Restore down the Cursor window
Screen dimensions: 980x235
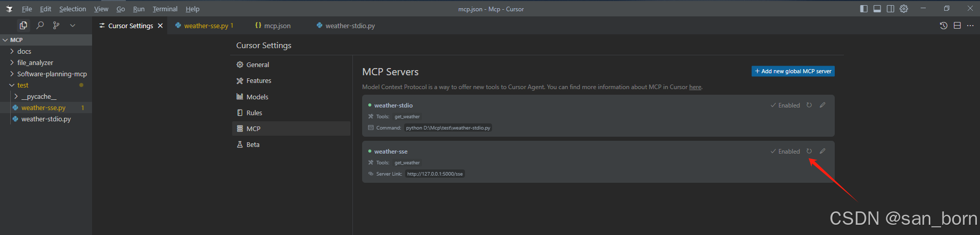[x=947, y=9]
